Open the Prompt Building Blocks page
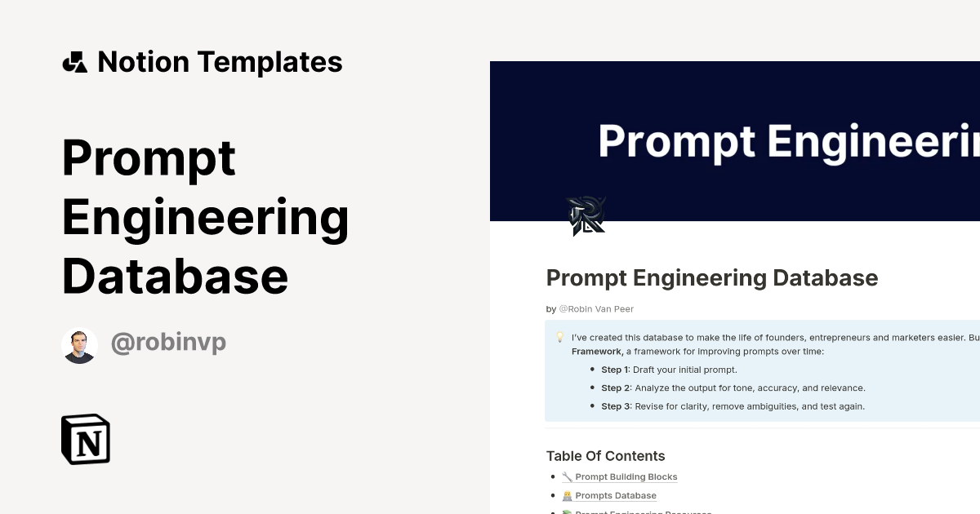 pyautogui.click(x=626, y=476)
